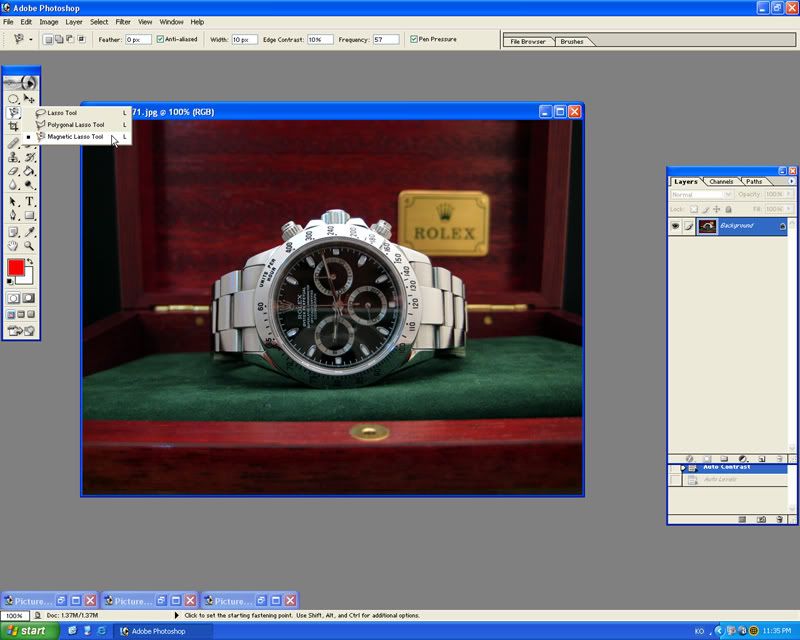The height and width of the screenshot is (640, 800).
Task: Select the Rectangle shape tool
Action: [29, 215]
